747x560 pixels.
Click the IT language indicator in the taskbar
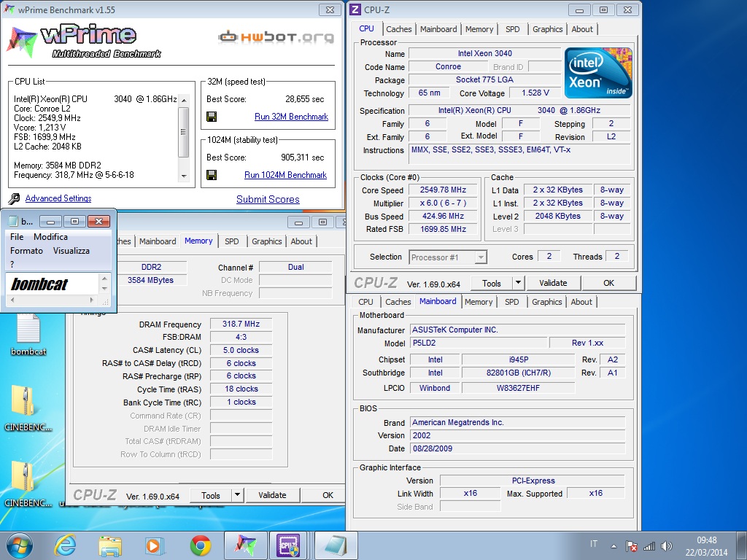[594, 544]
